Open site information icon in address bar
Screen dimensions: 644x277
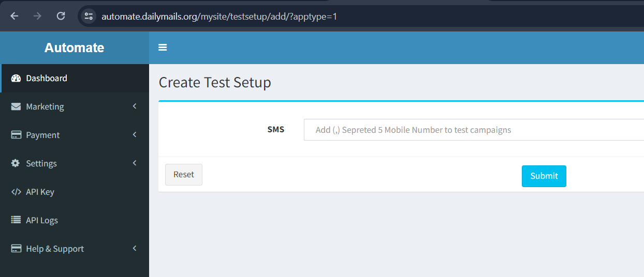tap(89, 16)
